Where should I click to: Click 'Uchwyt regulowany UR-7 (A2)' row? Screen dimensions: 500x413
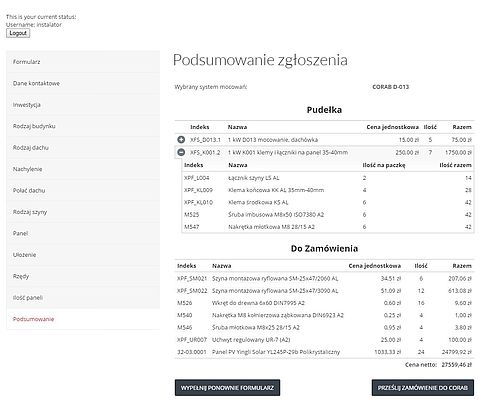click(251, 340)
